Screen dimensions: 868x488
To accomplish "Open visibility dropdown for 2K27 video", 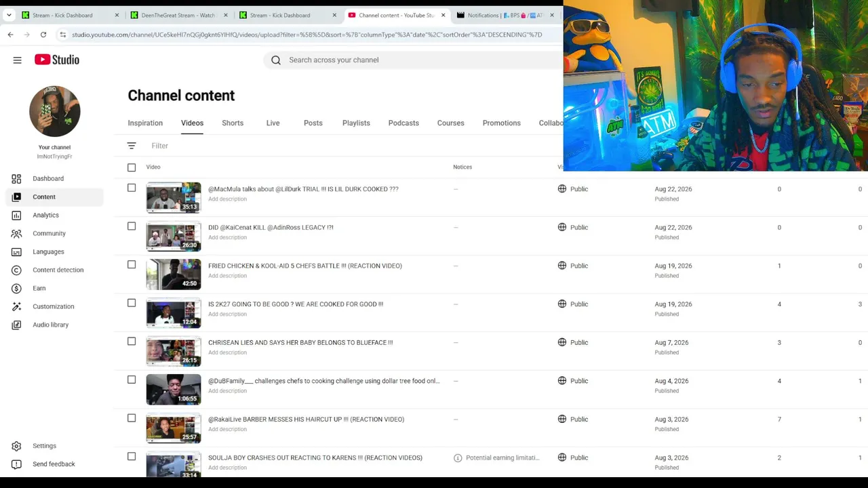I will (573, 304).
